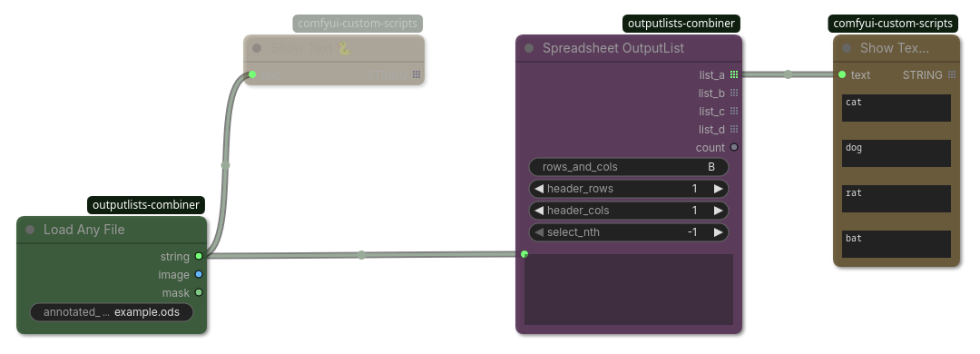Screen dimensions: 980x354
Task: Click the comfyui-custom-scripts badge above right Show Text
Action: click(x=893, y=24)
